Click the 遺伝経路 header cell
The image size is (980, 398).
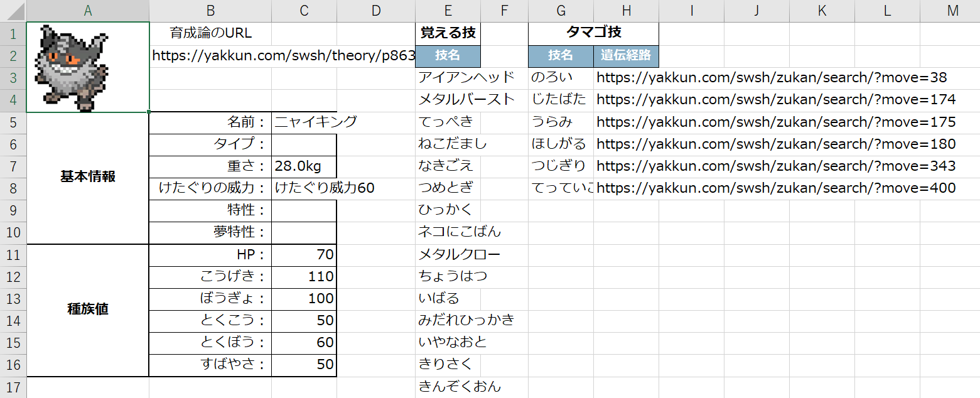[626, 55]
